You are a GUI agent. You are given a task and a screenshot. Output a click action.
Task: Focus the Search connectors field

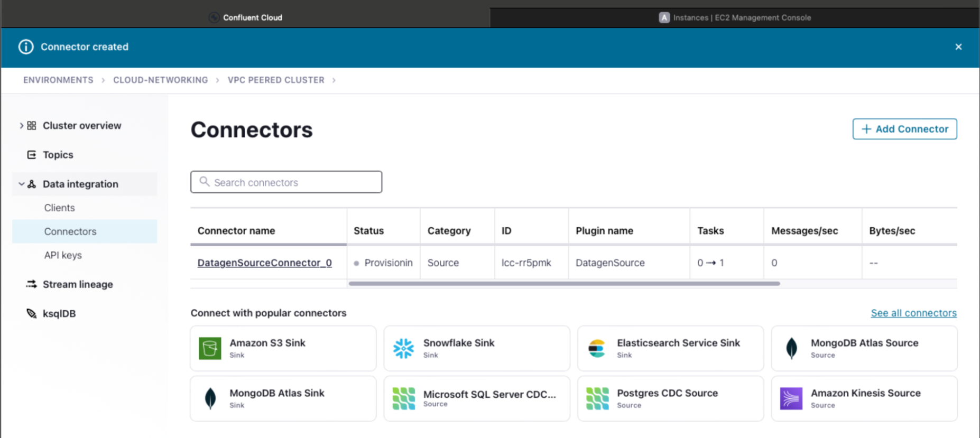pos(286,182)
